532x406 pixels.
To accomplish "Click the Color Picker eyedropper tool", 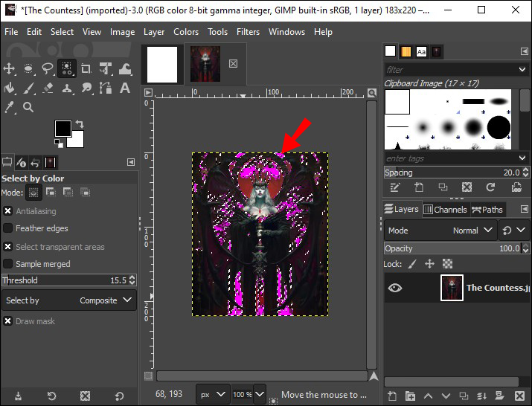I will tap(10, 107).
